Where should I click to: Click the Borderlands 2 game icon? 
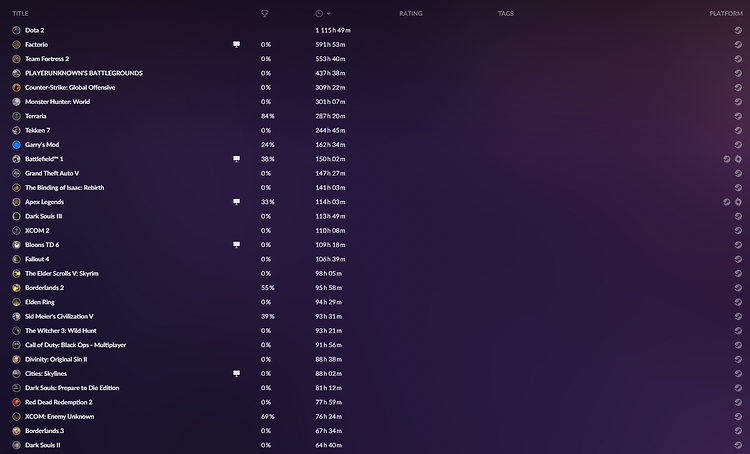coord(16,288)
